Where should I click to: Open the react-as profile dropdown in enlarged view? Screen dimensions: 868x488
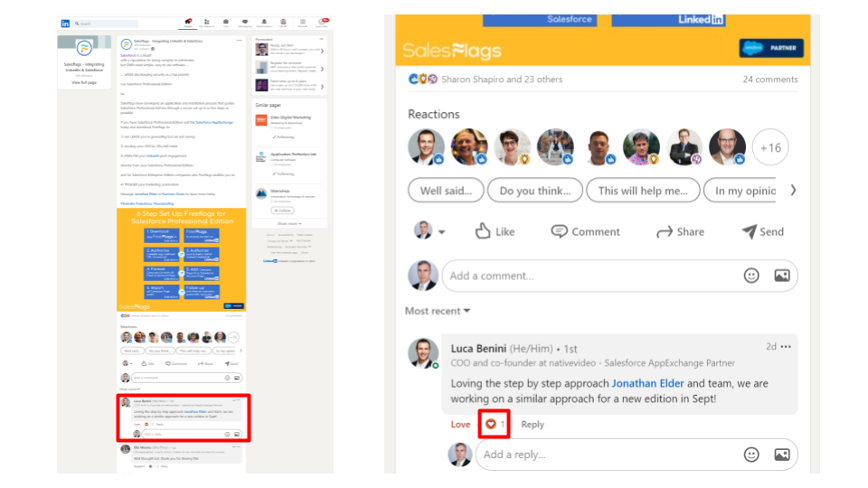point(429,230)
